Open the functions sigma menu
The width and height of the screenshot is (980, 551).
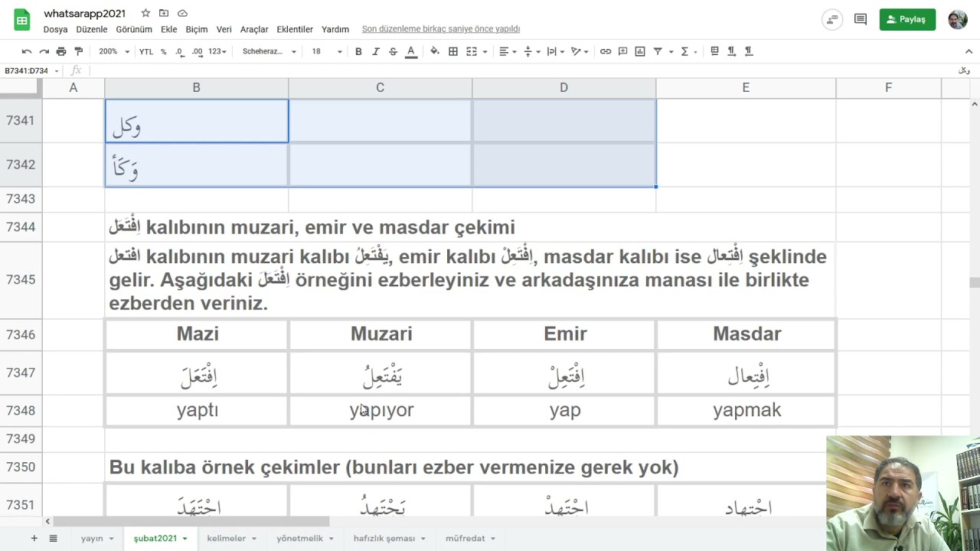(689, 51)
